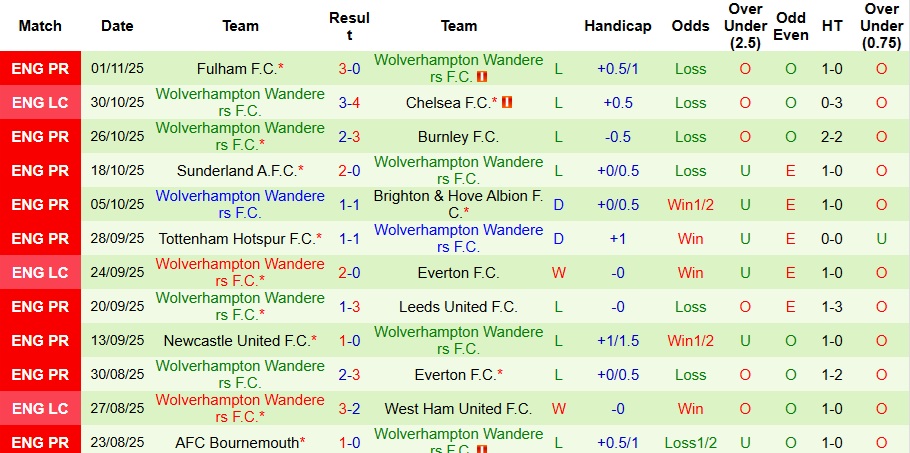This screenshot has height=453, width=910.
Task: Click ENG PR badge for 18/10/25 match
Action: tap(40, 171)
